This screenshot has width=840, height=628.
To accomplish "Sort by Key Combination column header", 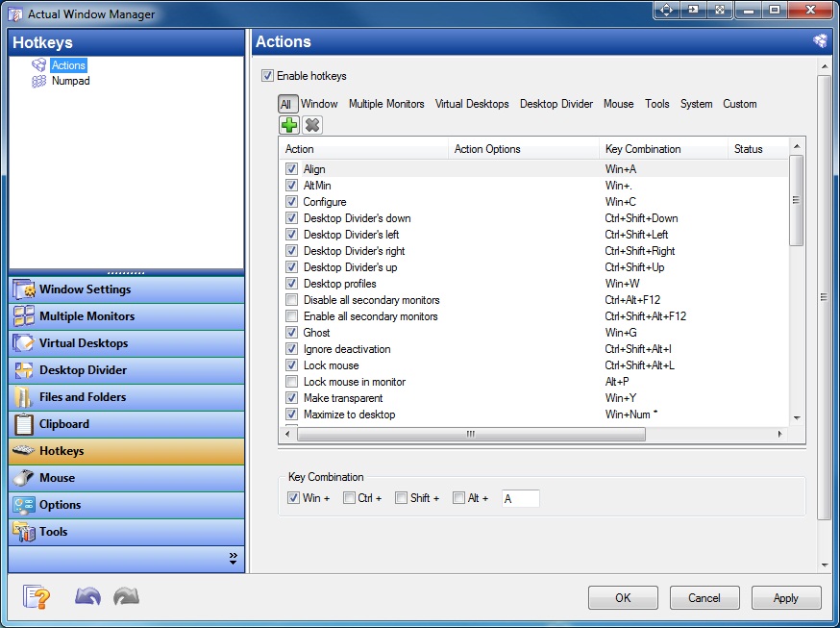I will coord(663,149).
